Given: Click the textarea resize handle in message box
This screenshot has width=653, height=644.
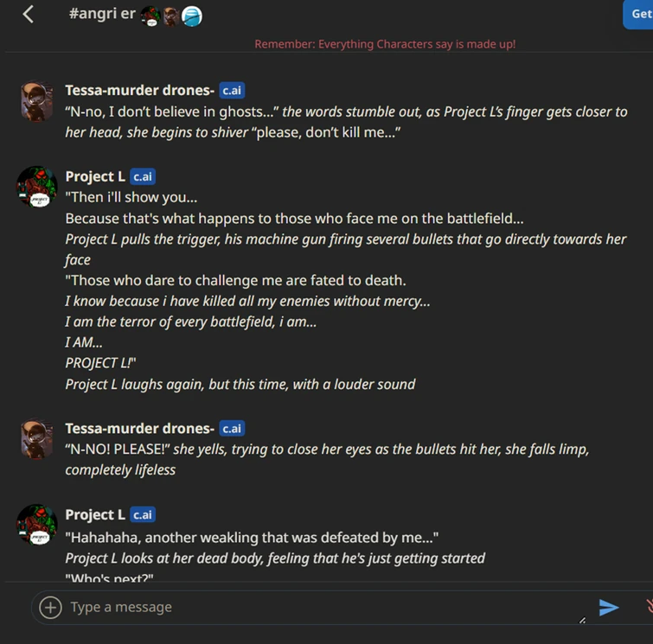Looking at the screenshot, I should [x=582, y=620].
